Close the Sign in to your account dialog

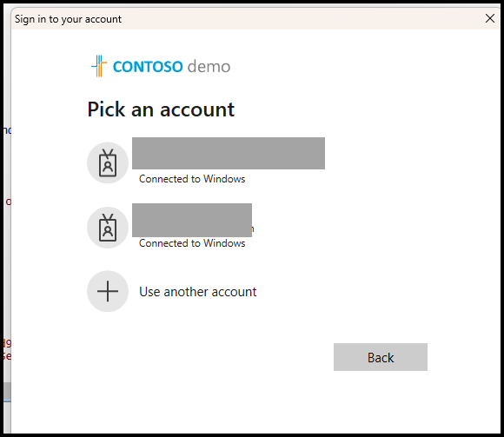[490, 18]
